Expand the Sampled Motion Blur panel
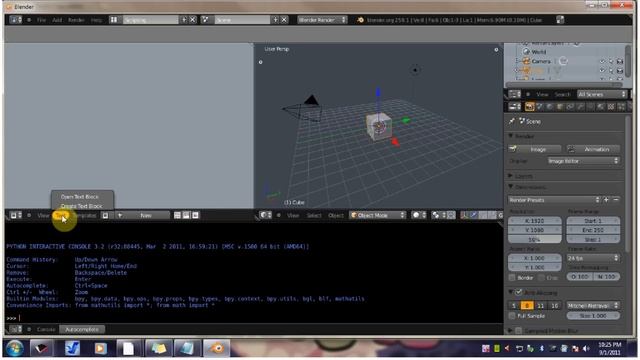Viewport: 640px width, 360px height. coord(511,330)
